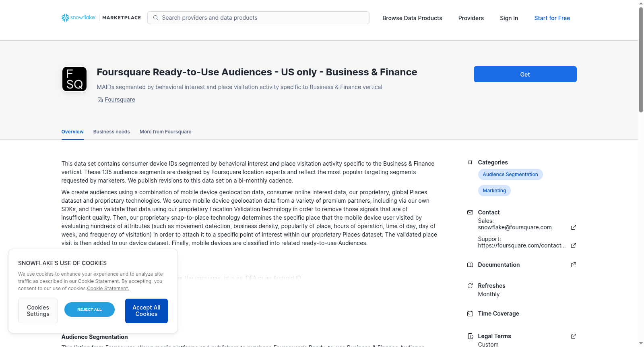Click the SNOWFLAKE'S USE OF COOKIES heading
644x347 pixels.
click(x=62, y=263)
